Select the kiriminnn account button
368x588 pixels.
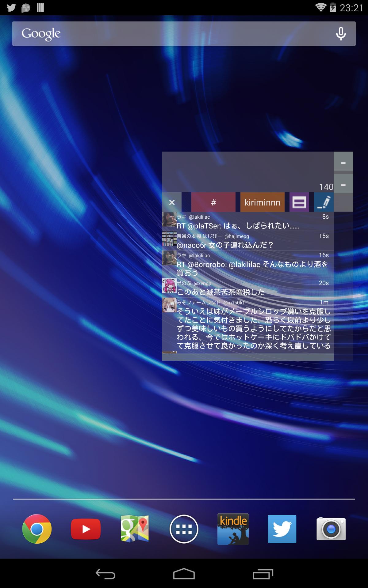coord(262,202)
